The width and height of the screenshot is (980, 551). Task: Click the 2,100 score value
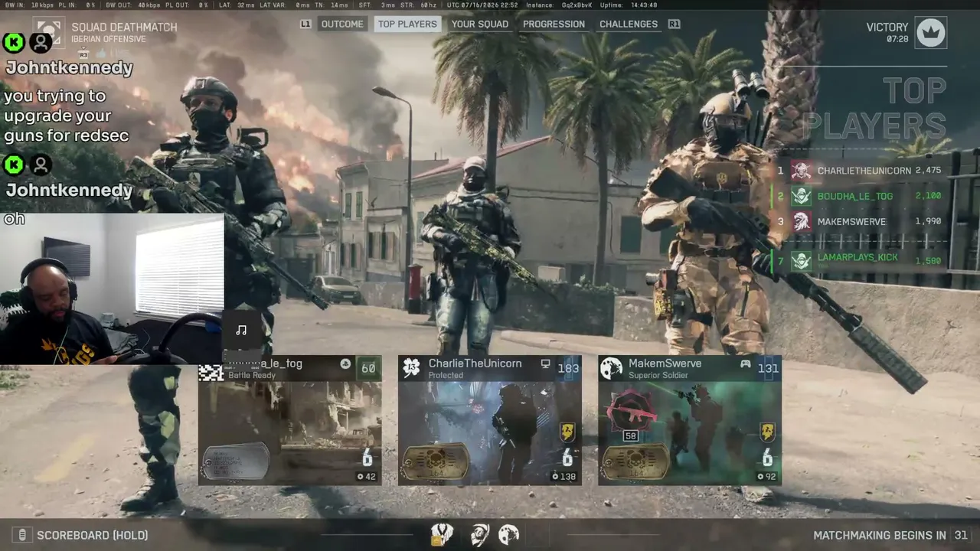coord(928,196)
